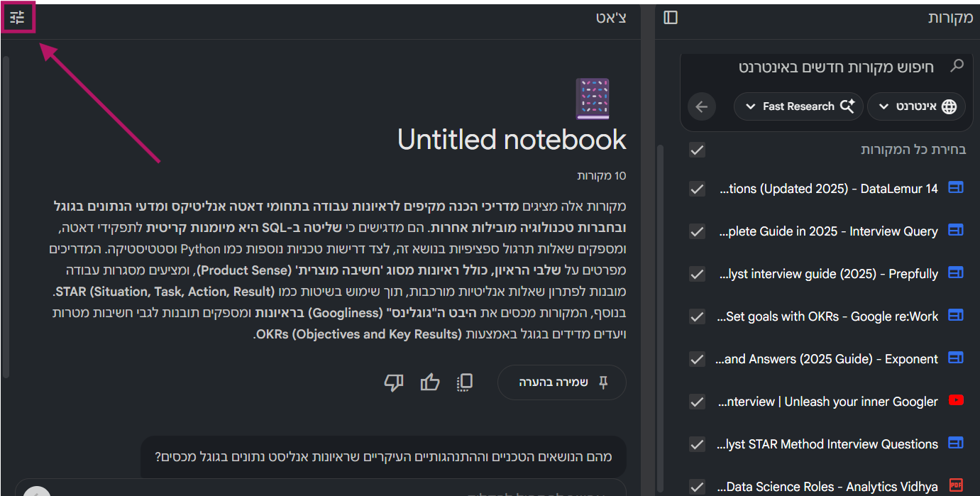
Task: Uncheck the STAR Method Interview Questions checkbox
Action: click(698, 444)
